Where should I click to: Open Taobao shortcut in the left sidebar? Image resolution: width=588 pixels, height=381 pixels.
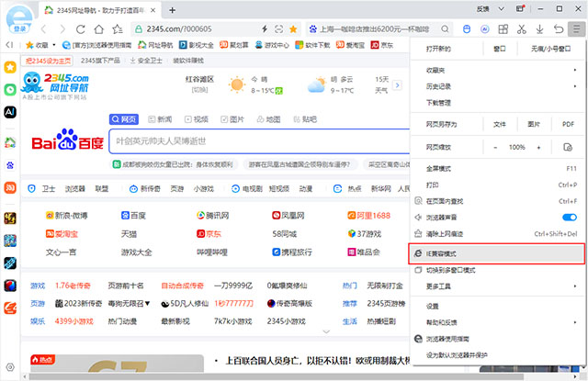[10, 187]
